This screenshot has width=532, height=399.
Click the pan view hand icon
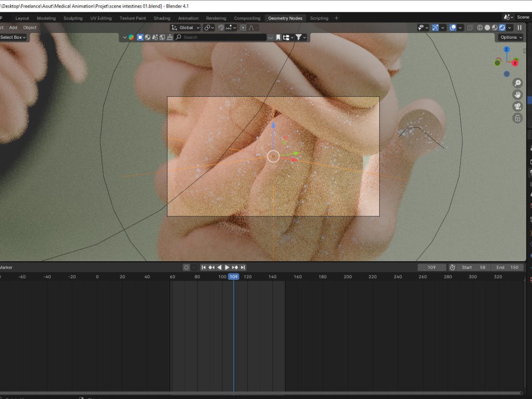(518, 95)
